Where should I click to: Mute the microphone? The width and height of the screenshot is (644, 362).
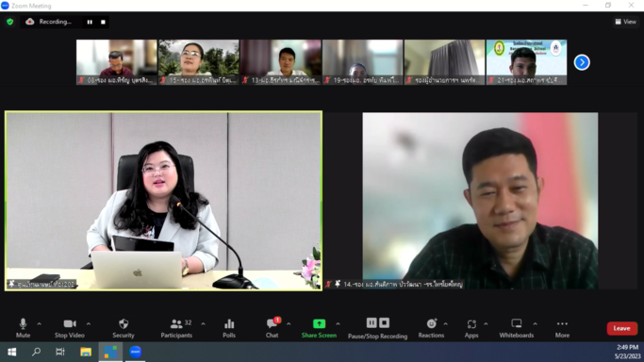tap(23, 328)
